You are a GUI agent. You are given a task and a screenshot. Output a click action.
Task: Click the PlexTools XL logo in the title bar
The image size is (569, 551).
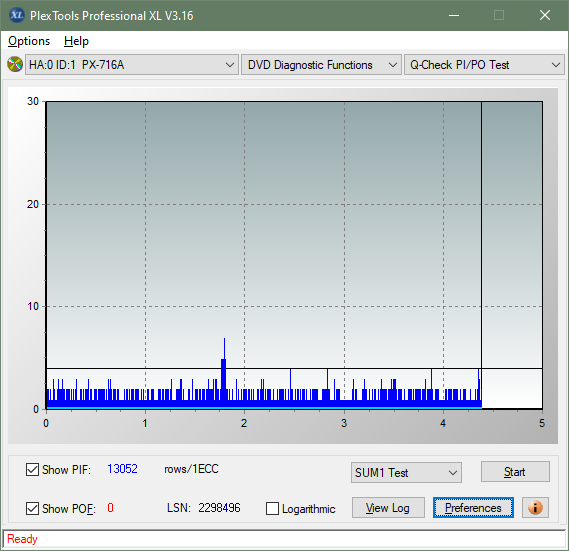(16, 15)
